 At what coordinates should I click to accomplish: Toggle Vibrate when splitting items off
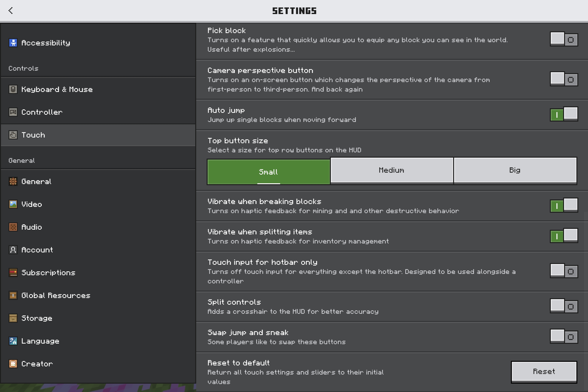pos(564,236)
